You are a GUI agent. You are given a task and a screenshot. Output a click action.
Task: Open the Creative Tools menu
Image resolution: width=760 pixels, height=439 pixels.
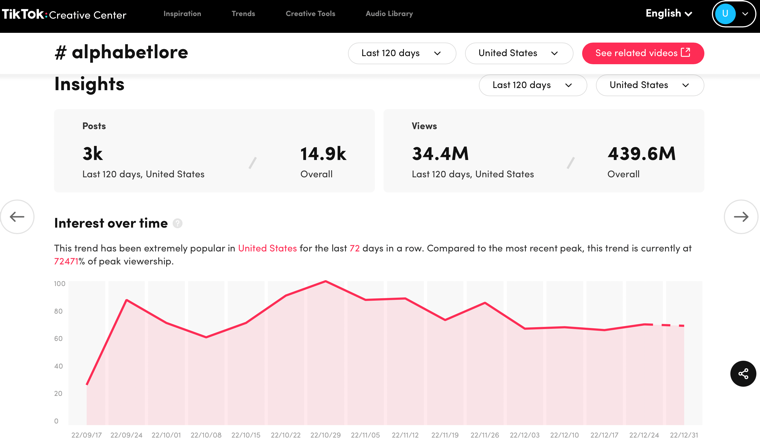(310, 14)
